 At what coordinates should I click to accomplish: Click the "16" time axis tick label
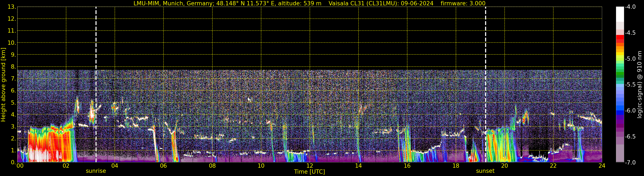[407, 166]
